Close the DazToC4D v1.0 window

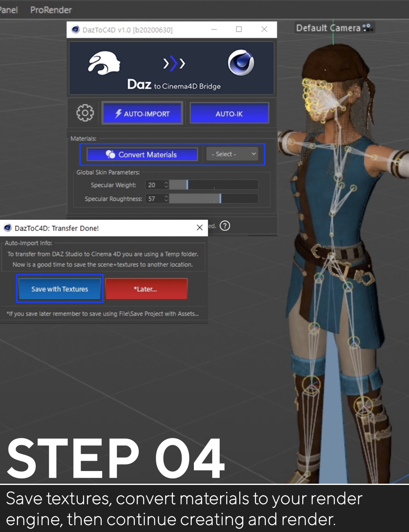tap(264, 29)
